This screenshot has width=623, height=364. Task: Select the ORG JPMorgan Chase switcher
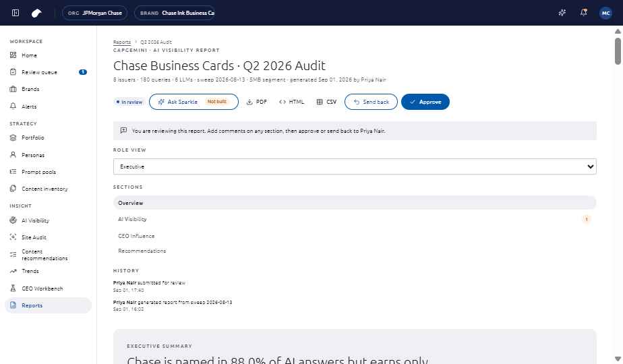[94, 13]
